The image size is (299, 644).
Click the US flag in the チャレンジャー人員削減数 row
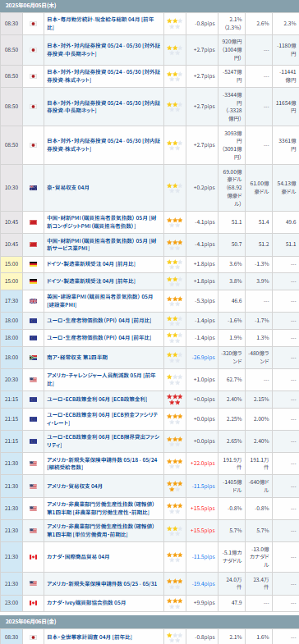tap(34, 380)
